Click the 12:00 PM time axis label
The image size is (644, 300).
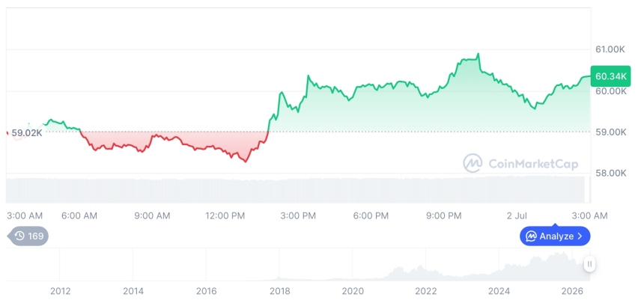coord(225,215)
